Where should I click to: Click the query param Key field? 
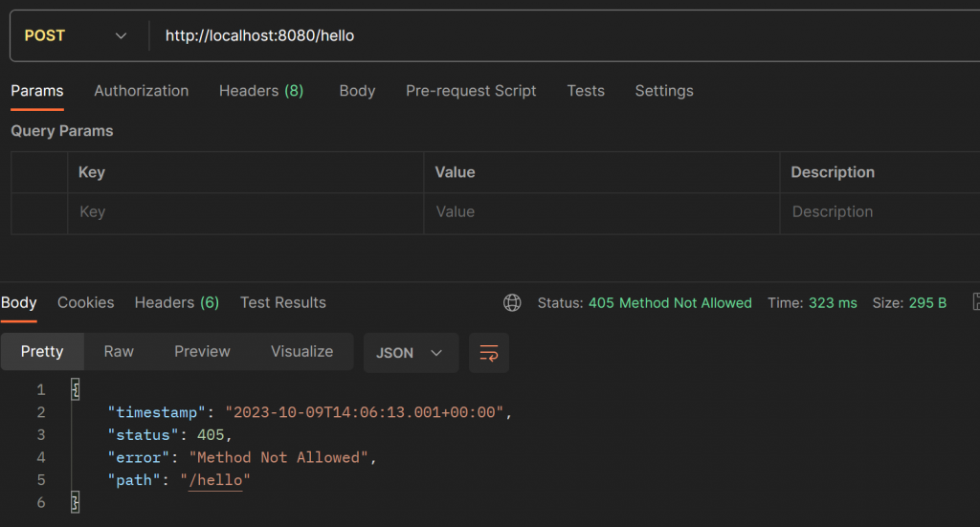coord(245,212)
